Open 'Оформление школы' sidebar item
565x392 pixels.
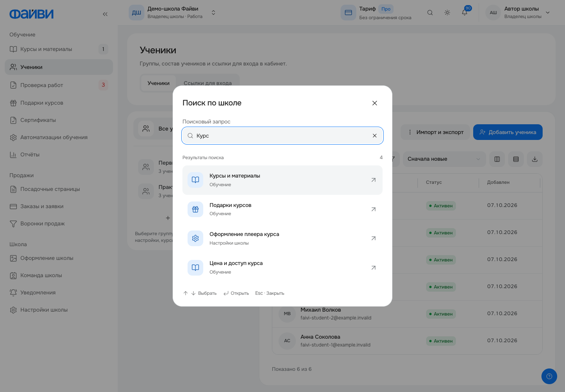(59, 258)
